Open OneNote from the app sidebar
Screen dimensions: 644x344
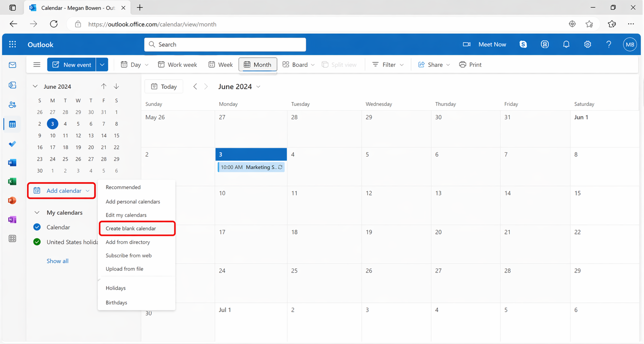(x=12, y=220)
